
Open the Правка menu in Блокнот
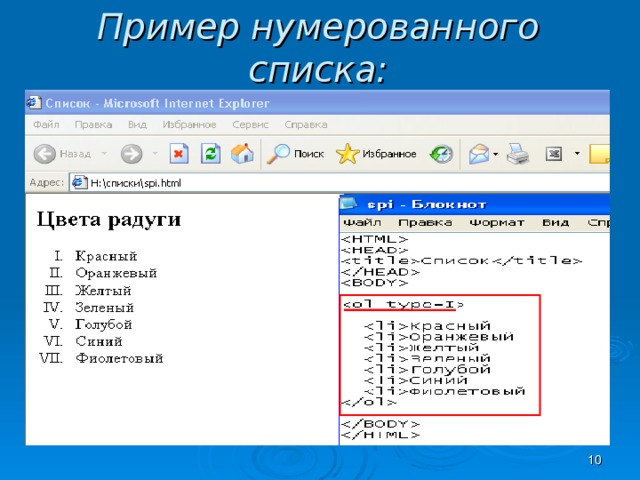[425, 223]
